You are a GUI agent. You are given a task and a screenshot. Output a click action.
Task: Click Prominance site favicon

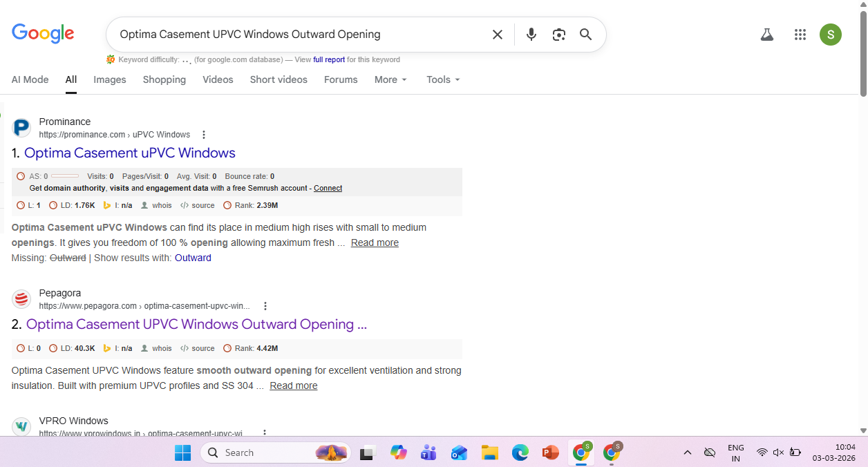[x=21, y=128]
